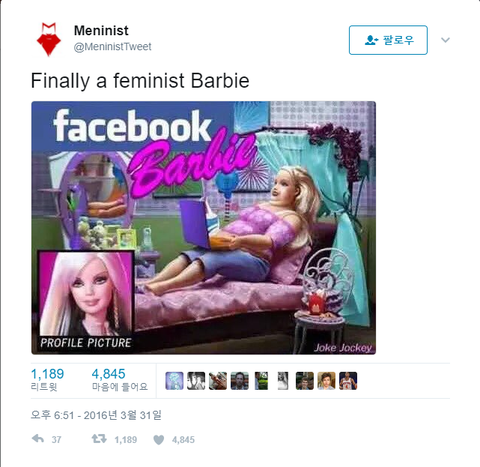Click the 팔로우 follow button
Screen dimensions: 480x467
tap(388, 40)
